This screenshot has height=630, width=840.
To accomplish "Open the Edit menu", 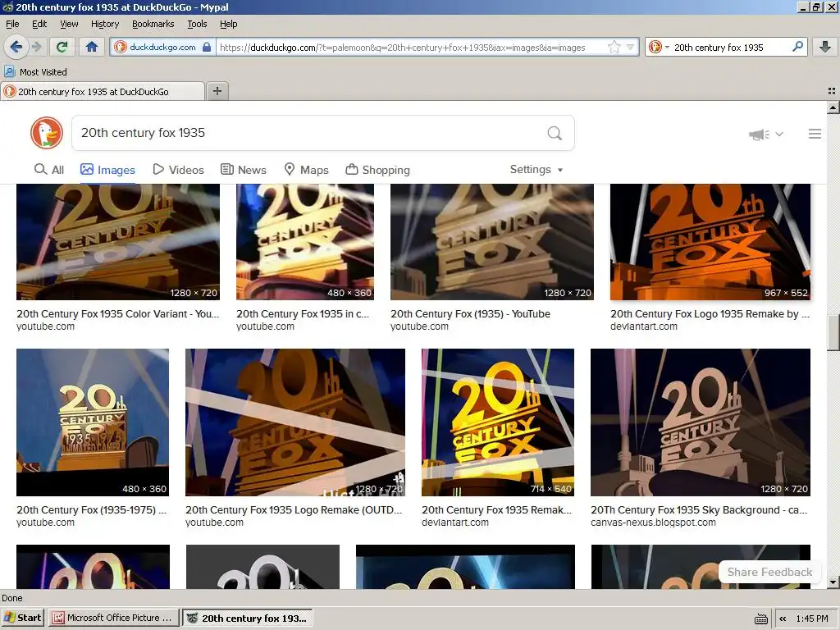I will click(39, 24).
